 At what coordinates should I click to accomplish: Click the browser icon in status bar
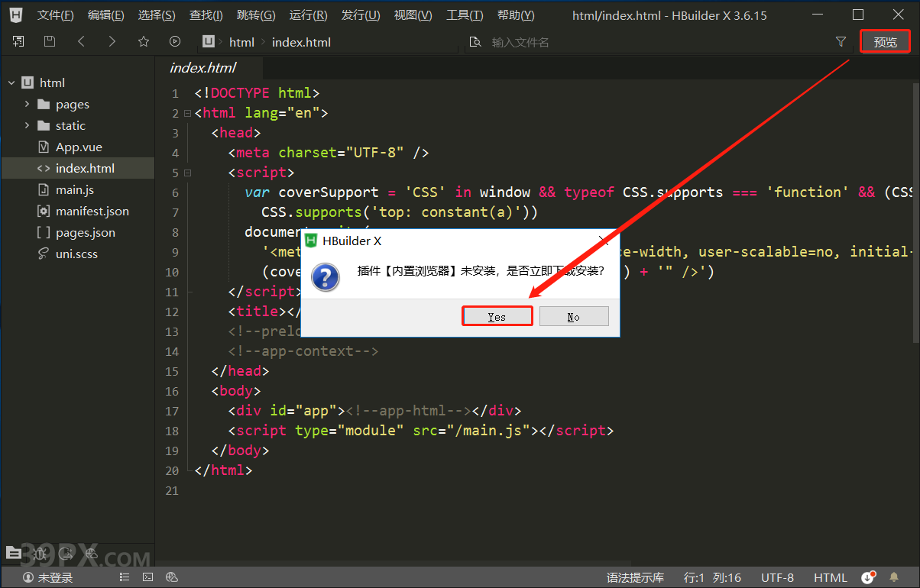coord(172,577)
